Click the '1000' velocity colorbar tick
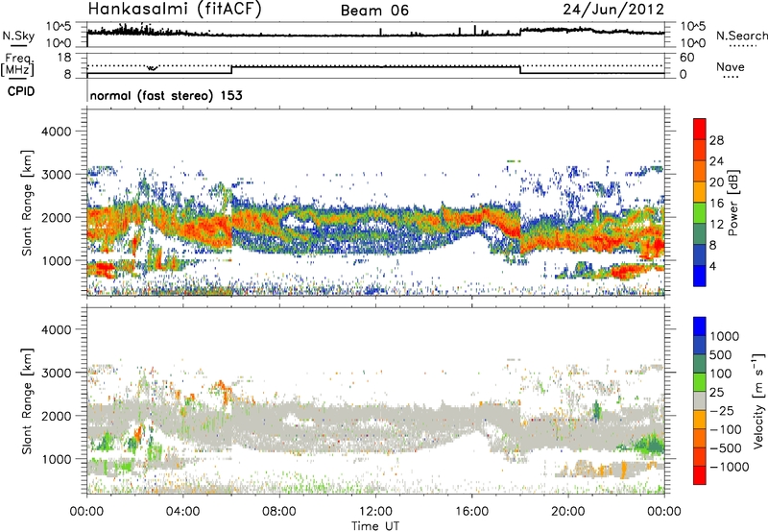 (x=725, y=336)
